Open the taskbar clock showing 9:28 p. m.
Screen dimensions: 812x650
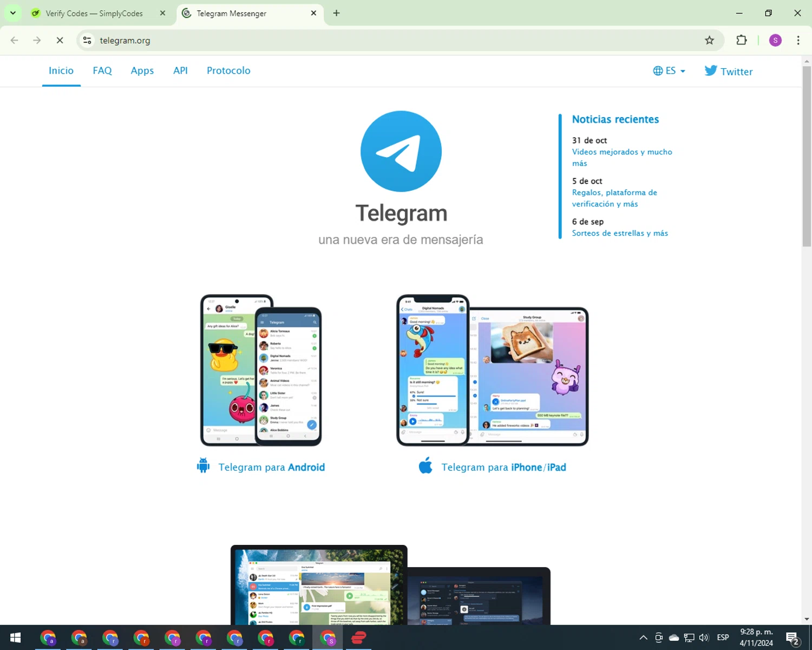pyautogui.click(x=756, y=638)
